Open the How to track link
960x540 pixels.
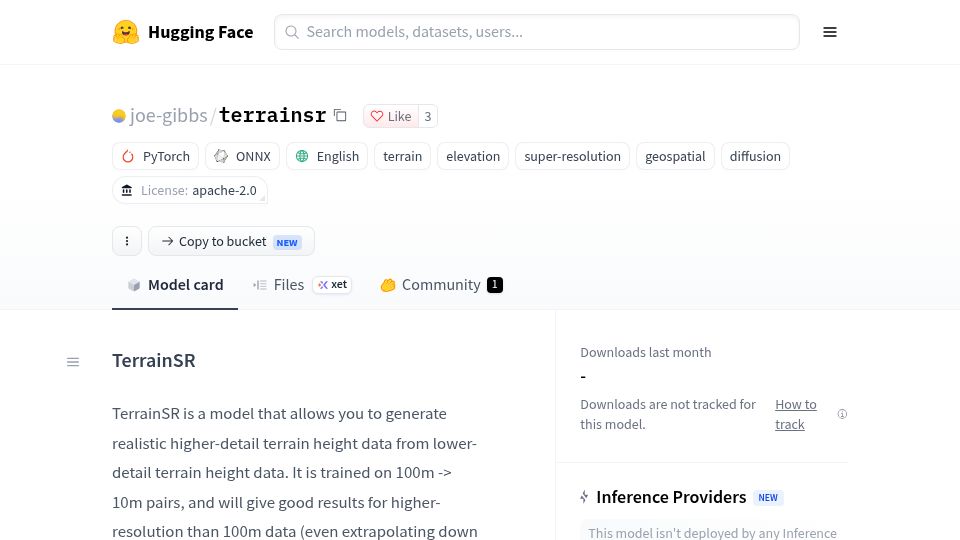point(796,414)
